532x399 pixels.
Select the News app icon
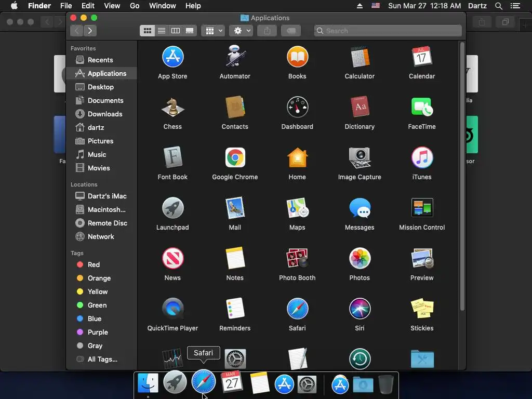(x=172, y=258)
